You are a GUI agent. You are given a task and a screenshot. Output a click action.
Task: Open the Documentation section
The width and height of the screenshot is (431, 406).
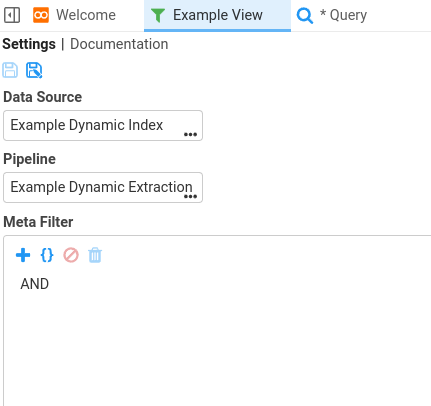click(119, 44)
